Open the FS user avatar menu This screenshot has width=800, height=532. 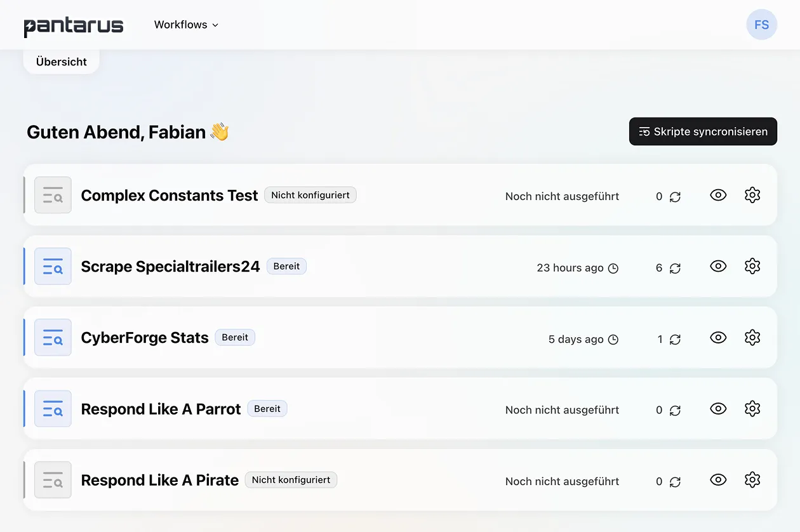coord(761,25)
